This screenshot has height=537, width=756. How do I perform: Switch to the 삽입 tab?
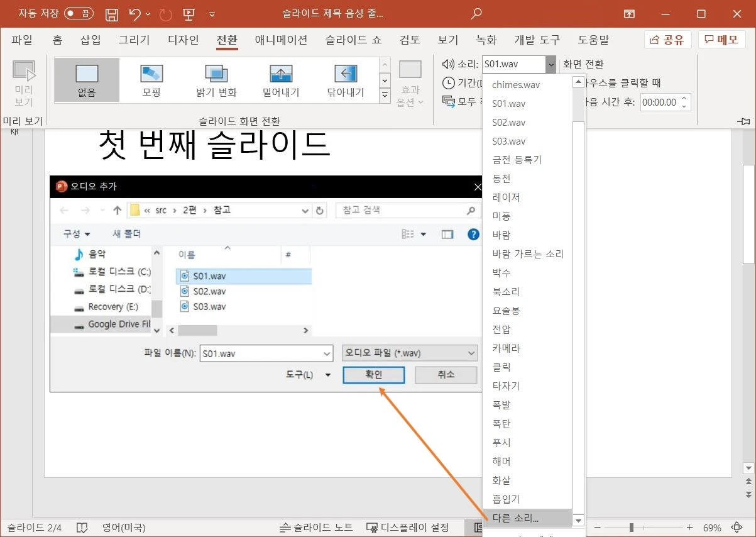coord(90,40)
